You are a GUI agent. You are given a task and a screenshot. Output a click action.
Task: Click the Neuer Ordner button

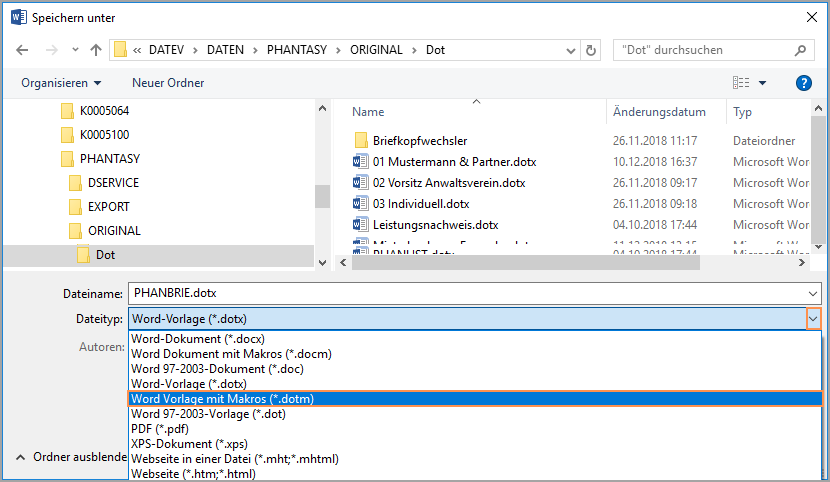pyautogui.click(x=168, y=83)
